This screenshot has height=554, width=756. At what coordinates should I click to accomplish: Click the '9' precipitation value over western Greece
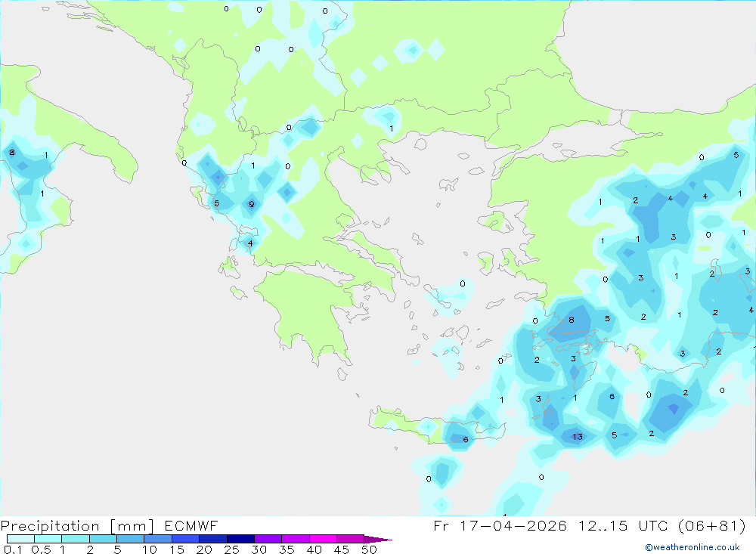pos(251,204)
